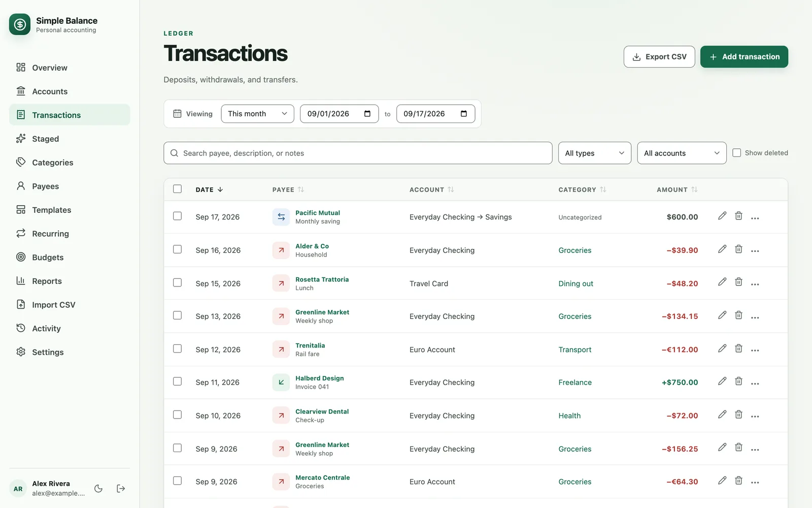Click the sign out icon
812x508 pixels.
121,489
